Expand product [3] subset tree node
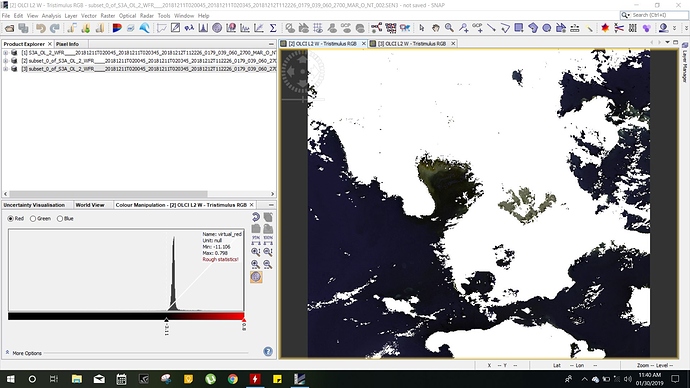The image size is (690, 388). tap(6, 69)
